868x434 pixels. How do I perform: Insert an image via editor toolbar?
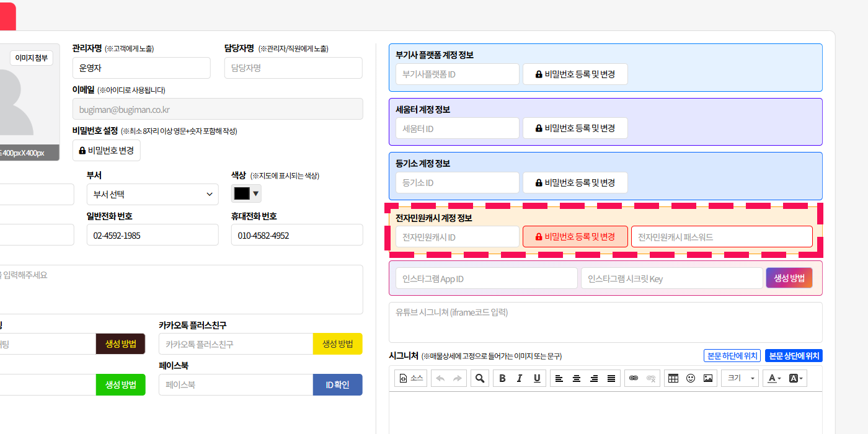[x=708, y=378]
